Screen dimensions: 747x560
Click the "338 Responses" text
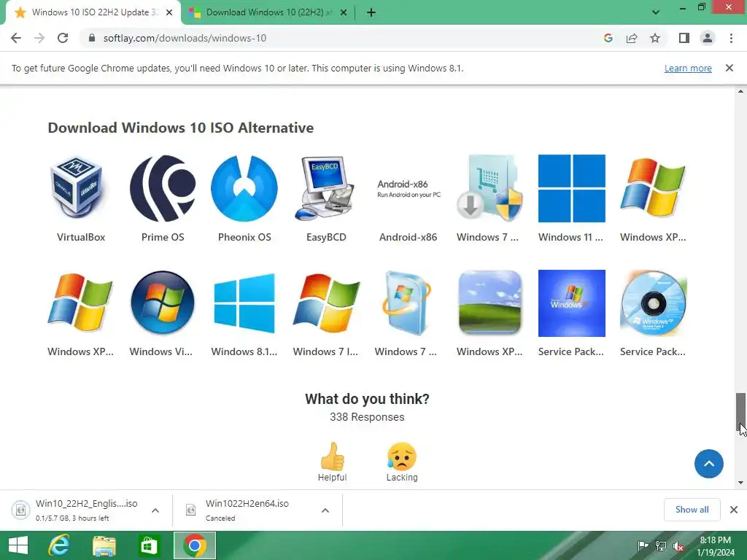click(367, 417)
